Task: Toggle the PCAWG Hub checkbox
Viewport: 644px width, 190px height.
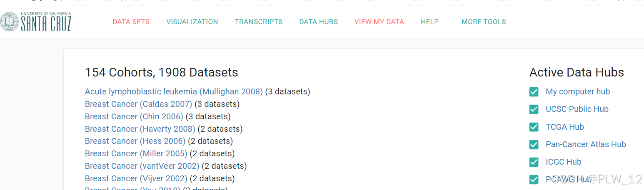Action: click(x=534, y=180)
